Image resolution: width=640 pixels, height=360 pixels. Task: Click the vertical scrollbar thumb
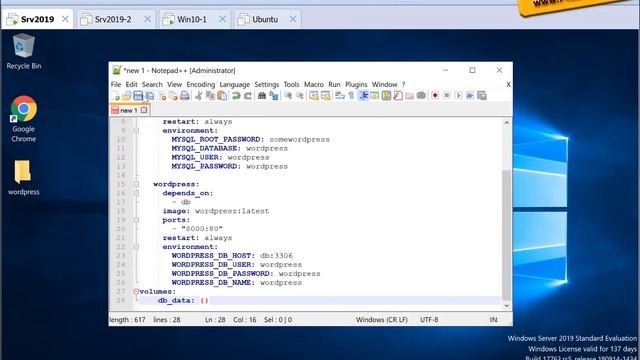coord(507,235)
